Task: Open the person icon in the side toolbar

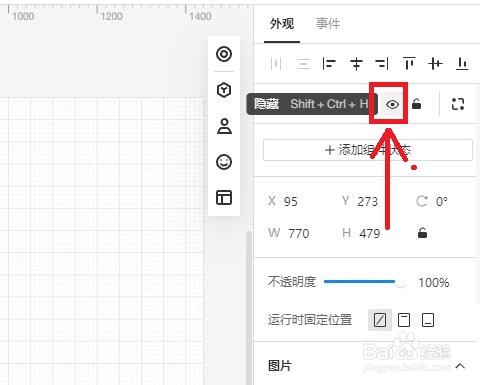Action: coord(224,126)
